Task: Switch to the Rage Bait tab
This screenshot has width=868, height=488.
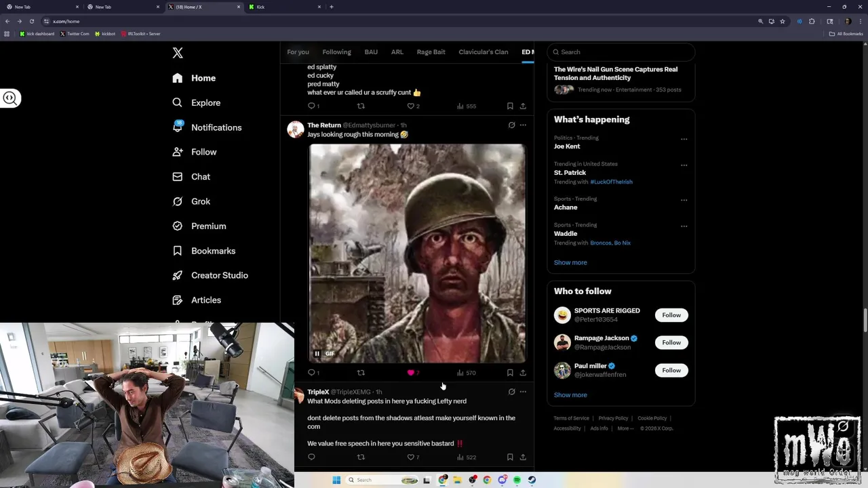Action: coord(431,52)
